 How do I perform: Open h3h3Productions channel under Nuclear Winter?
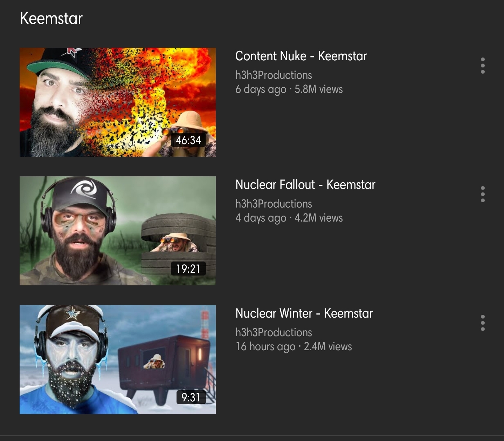pos(274,332)
